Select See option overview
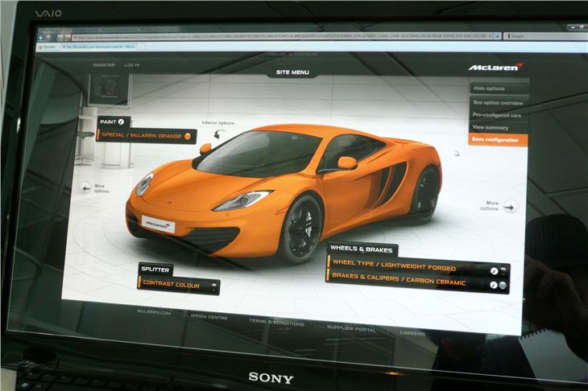The image size is (588, 391). tap(499, 102)
